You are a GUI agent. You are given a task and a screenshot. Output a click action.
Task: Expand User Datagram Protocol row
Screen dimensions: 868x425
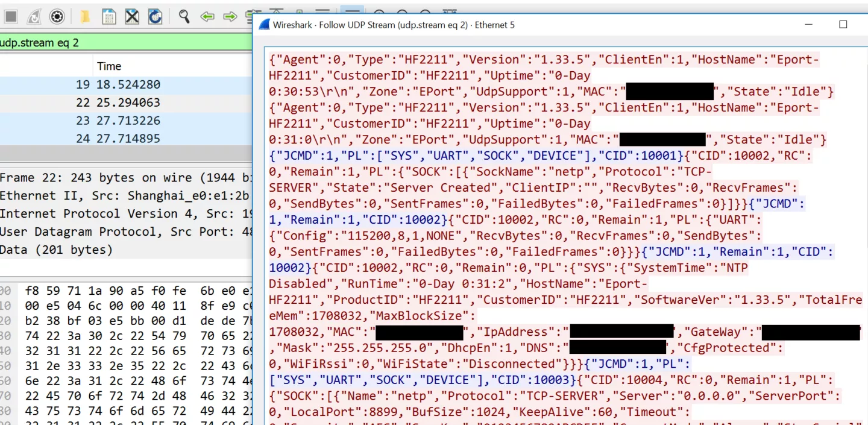coord(126,231)
